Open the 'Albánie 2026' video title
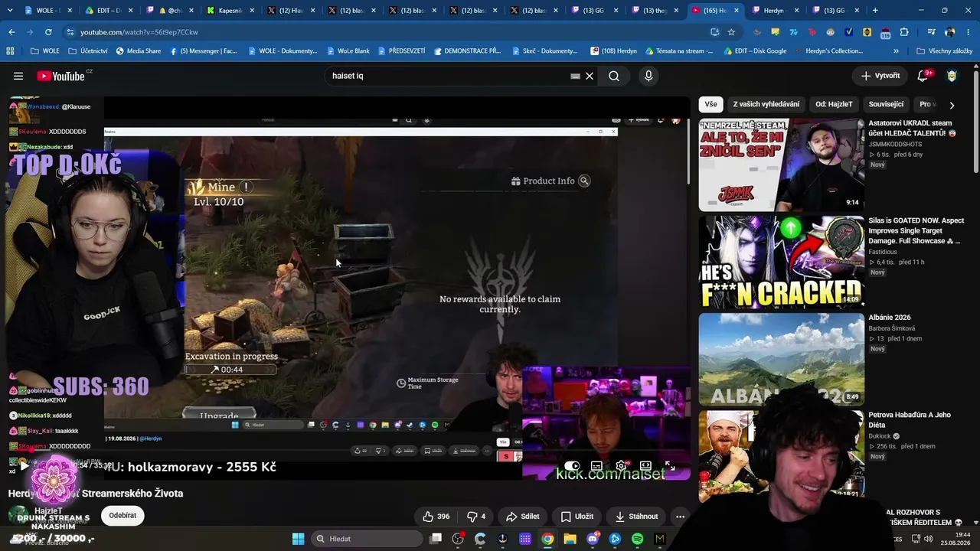 pos(889,318)
